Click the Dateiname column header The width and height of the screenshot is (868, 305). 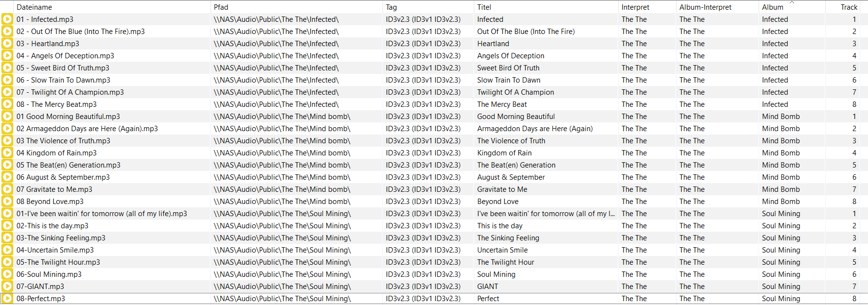pos(34,7)
